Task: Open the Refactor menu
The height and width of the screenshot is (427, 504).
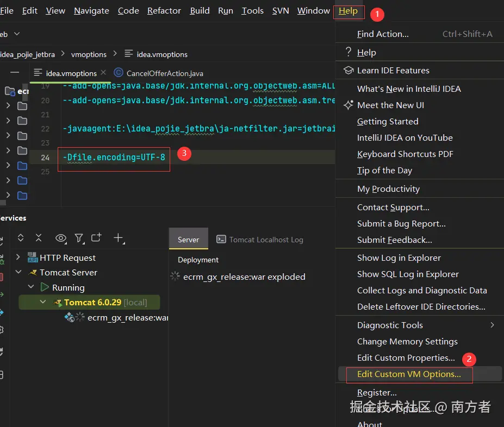Action: (x=164, y=11)
